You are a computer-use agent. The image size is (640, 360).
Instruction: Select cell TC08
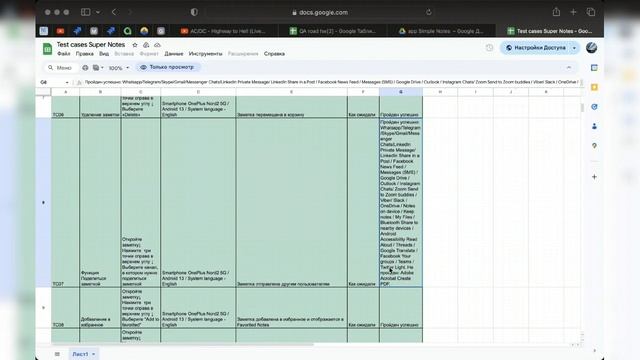click(x=65, y=308)
